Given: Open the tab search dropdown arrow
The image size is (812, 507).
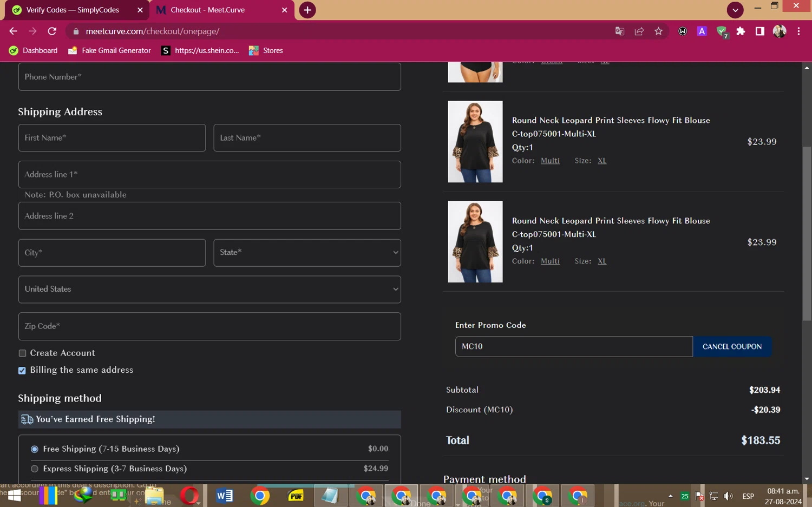Looking at the screenshot, I should (x=735, y=10).
